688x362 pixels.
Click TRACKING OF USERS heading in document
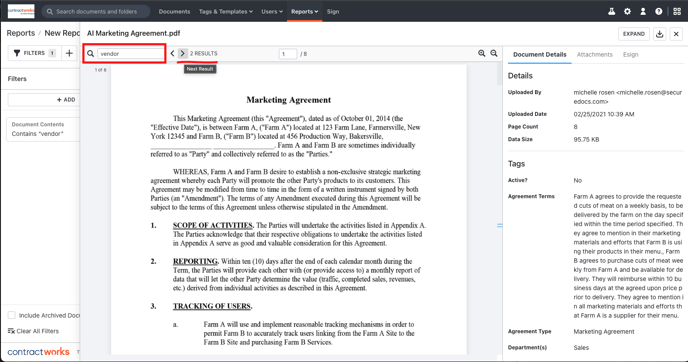coord(212,306)
